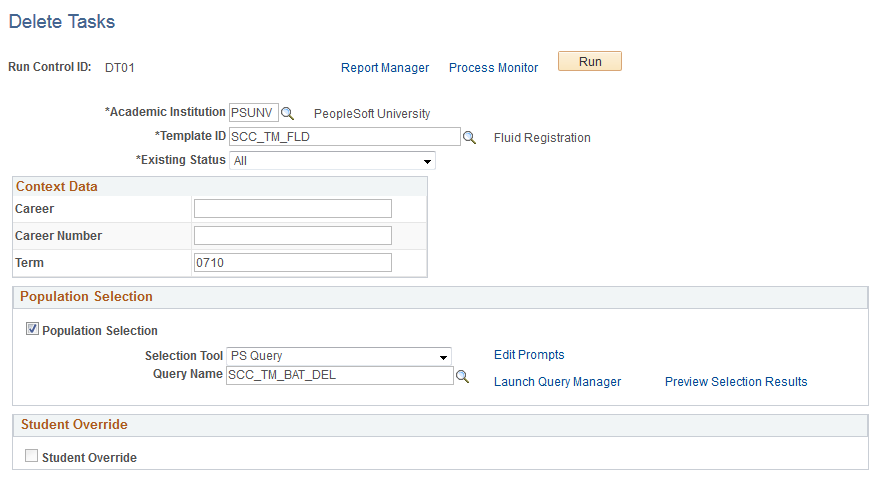Open Template ID lookup magnifier icon
This screenshot has width=893, height=478.
(469, 137)
